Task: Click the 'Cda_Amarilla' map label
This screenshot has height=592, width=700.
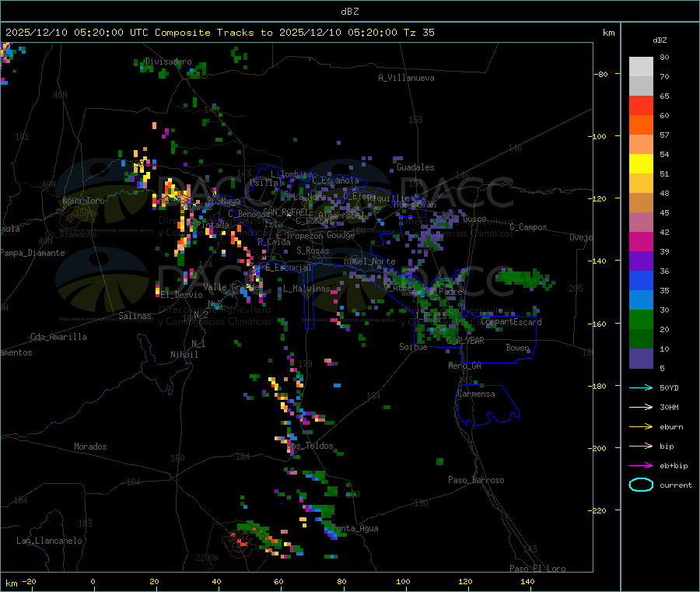Action: point(58,337)
